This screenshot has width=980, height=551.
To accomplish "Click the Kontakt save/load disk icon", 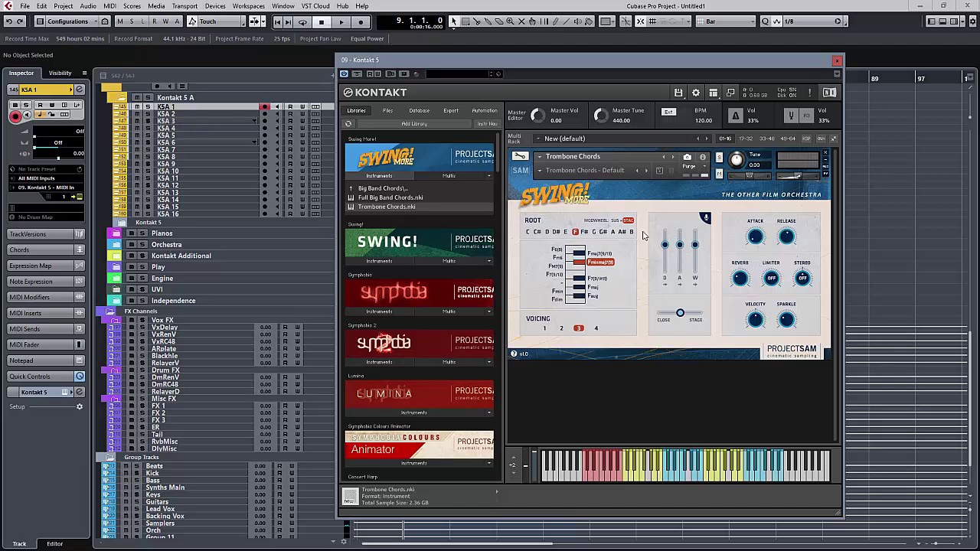I will coord(678,93).
